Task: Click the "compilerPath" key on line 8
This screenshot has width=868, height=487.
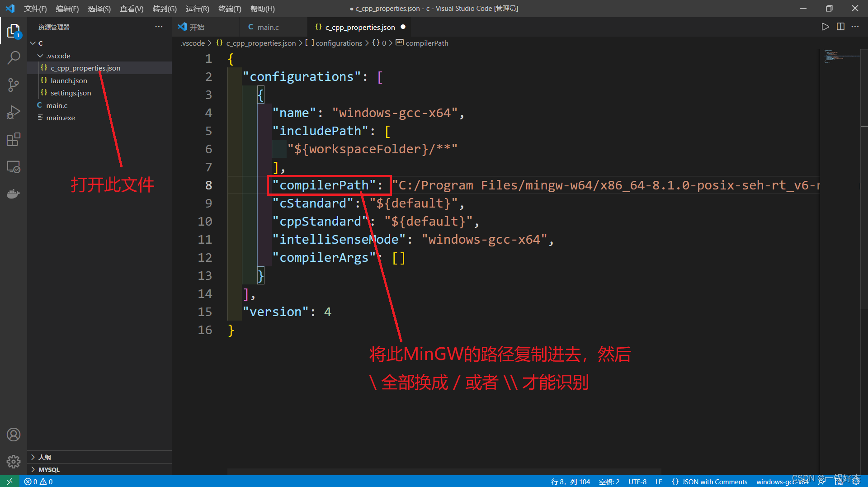Action: [x=324, y=185]
